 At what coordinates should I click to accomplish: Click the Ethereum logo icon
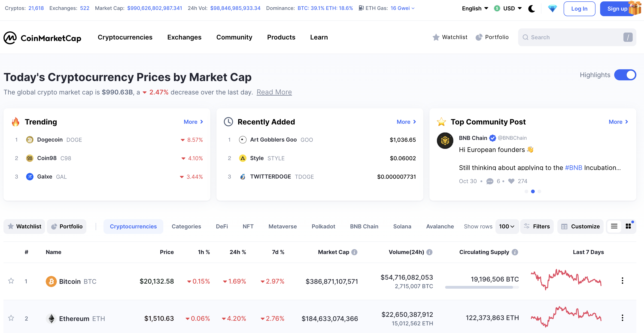[x=51, y=319]
